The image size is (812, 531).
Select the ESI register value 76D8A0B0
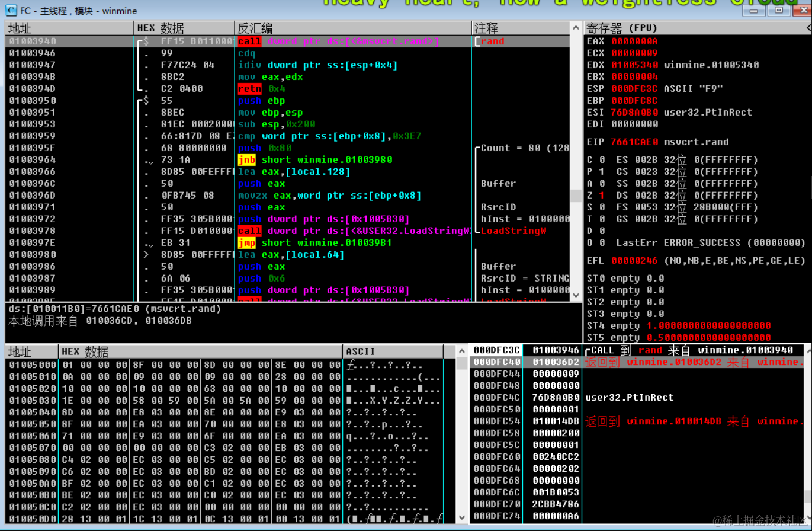[x=634, y=113]
